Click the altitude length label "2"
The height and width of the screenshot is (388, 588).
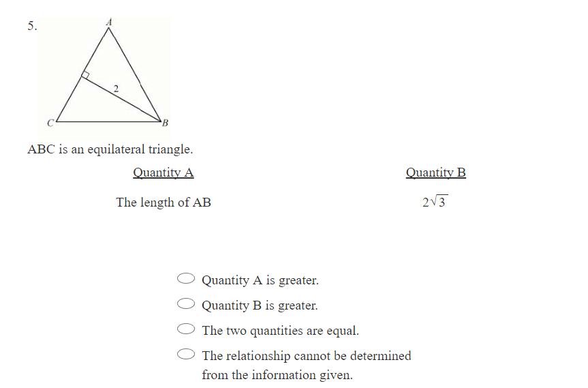pos(116,89)
